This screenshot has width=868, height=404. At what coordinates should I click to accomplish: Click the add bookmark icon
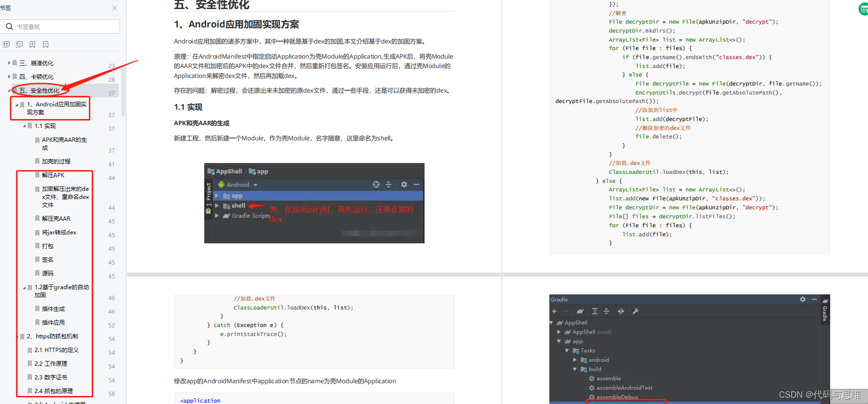(x=33, y=44)
